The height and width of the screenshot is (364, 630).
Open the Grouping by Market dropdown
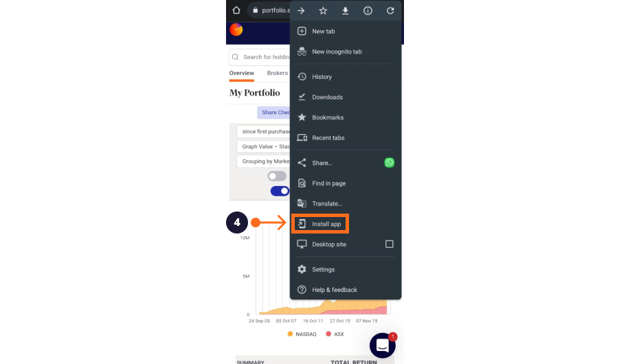(264, 161)
